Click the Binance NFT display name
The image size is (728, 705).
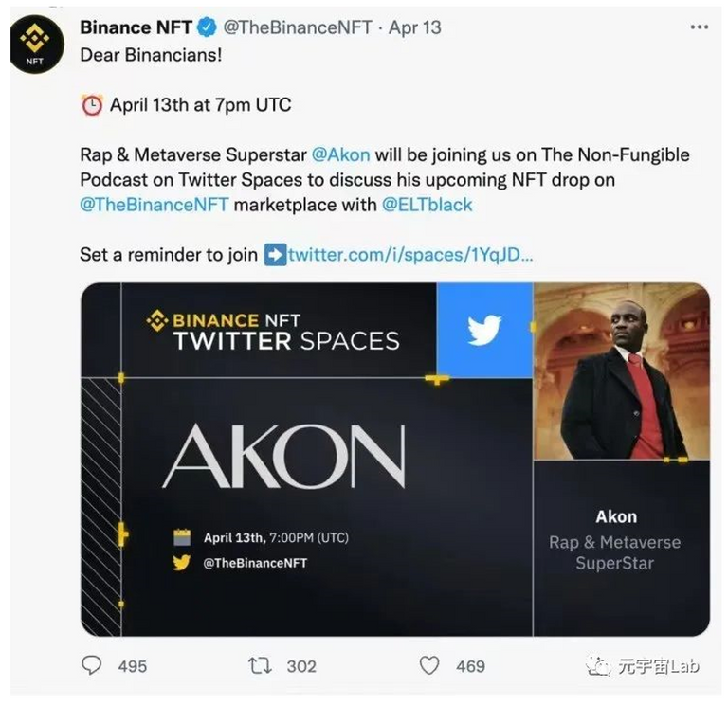[x=136, y=27]
